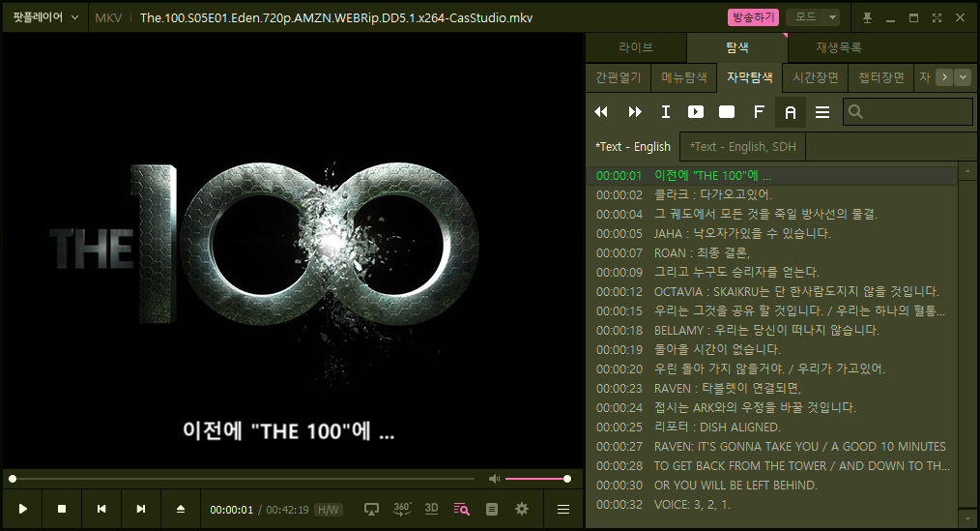Toggle the pink subtitle browser icon
Screen dimensions: 980x531
[461, 509]
